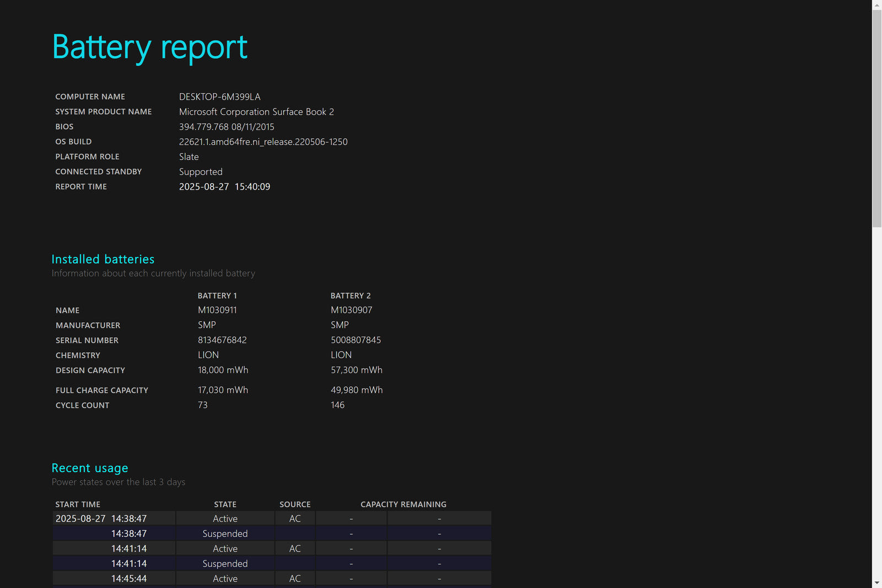The image size is (882, 588).
Task: Click the BATTERY 2 column header
Action: (351, 296)
